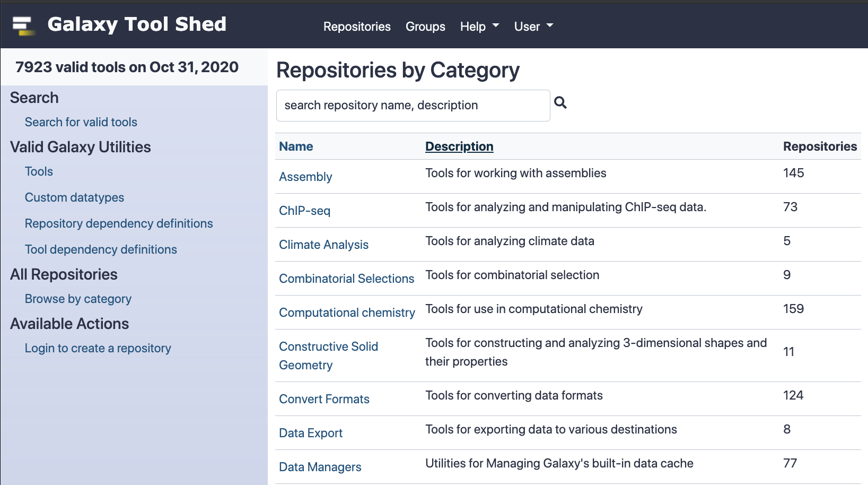
Task: Click 'Tools for working with assemblies' text
Action: [515, 173]
